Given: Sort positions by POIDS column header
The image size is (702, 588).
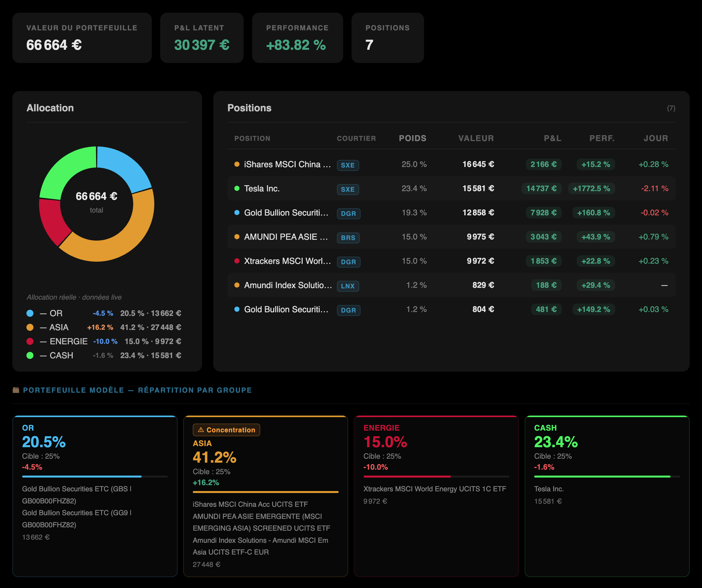Looking at the screenshot, I should click(413, 138).
